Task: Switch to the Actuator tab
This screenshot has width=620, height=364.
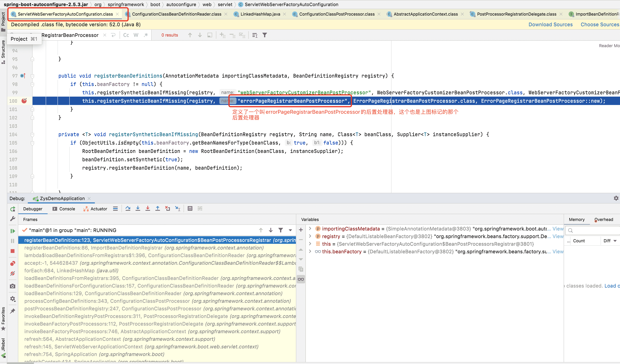Action: [95, 209]
